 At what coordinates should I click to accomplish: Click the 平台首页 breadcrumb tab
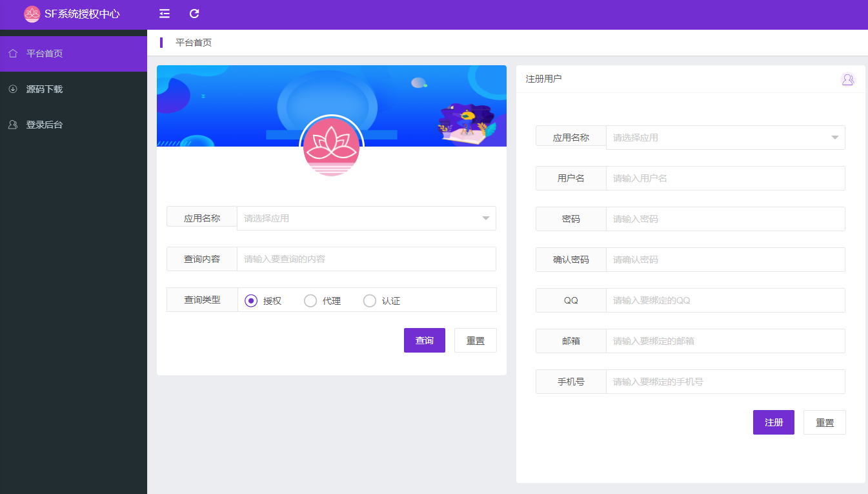tap(193, 43)
